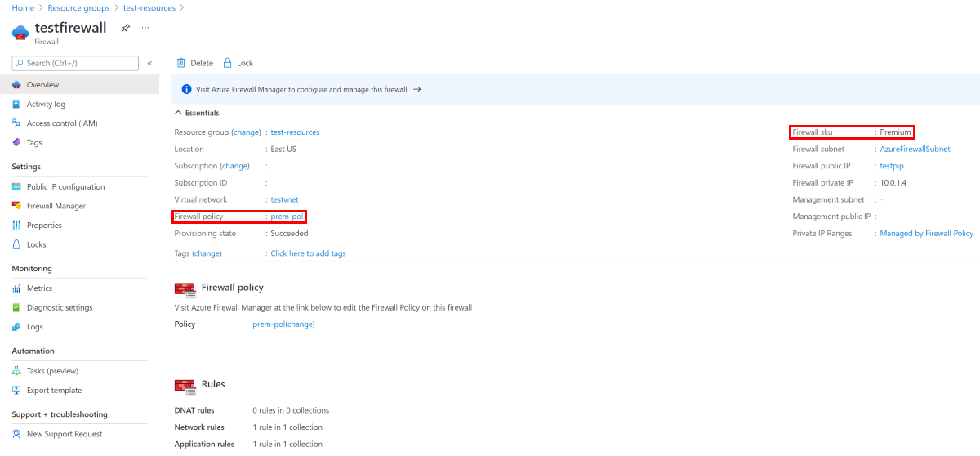Select the Network rules row value text
The image size is (980, 456).
(287, 427)
